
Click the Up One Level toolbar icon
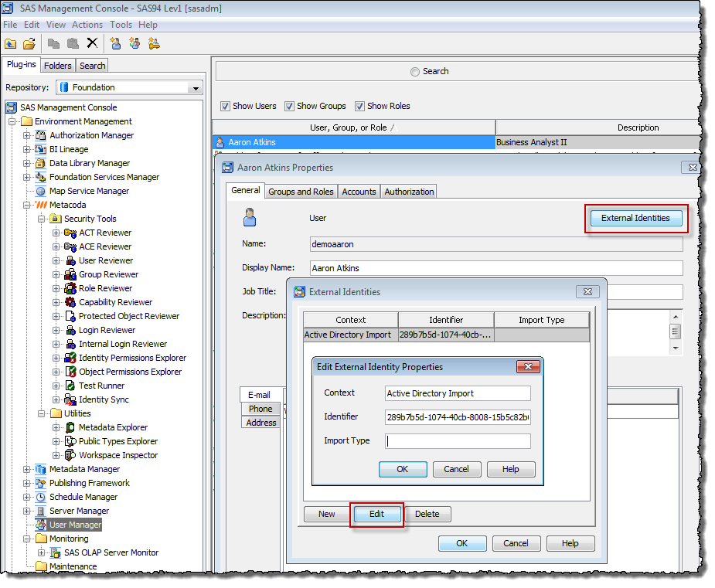pos(11,44)
